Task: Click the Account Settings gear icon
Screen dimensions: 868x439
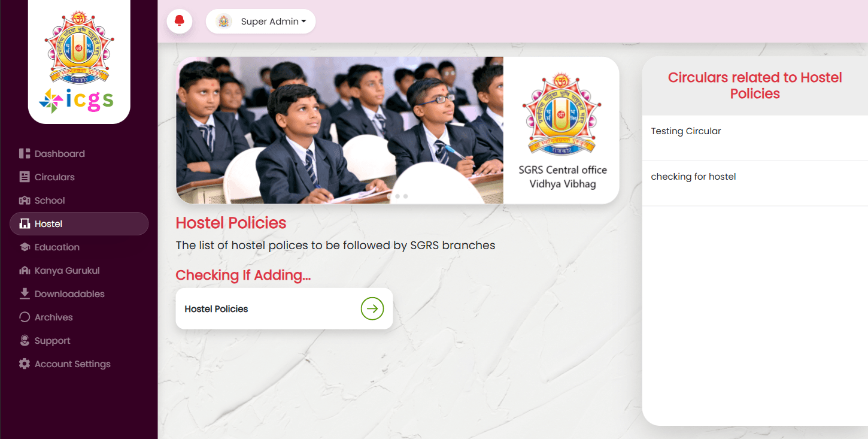Action: coord(25,364)
